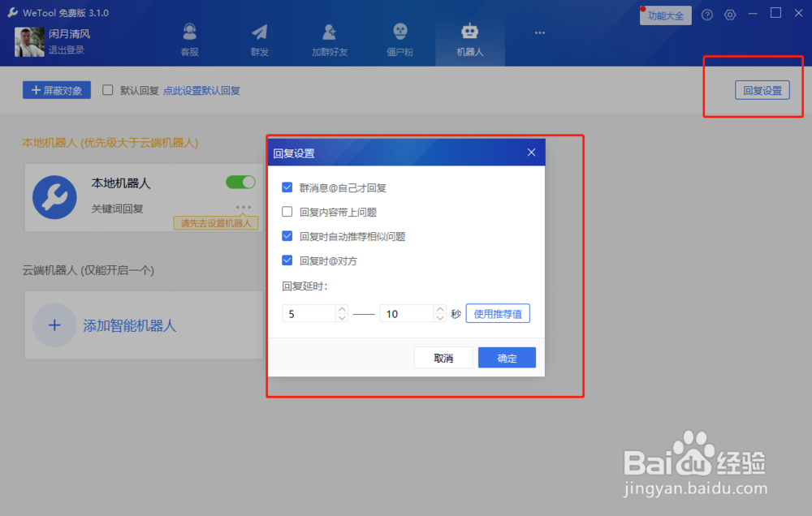Click the 使用推荐值 recommended-value button
The image size is (812, 516).
point(497,312)
